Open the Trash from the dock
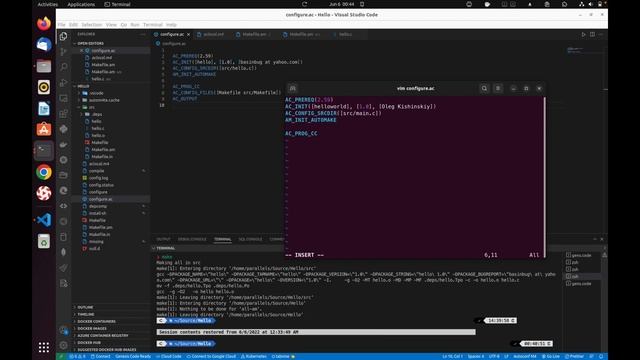Image resolution: width=640 pixels, height=360 pixels. coord(44,241)
